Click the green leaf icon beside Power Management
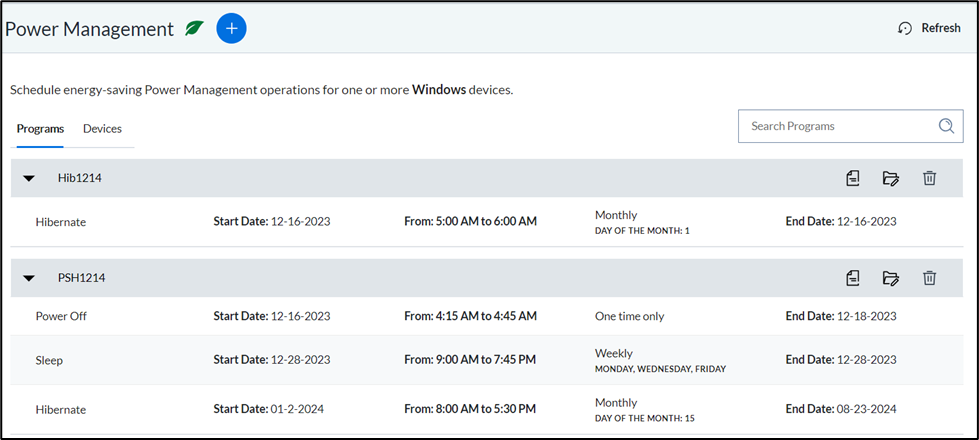The image size is (979, 440). pyautogui.click(x=195, y=29)
